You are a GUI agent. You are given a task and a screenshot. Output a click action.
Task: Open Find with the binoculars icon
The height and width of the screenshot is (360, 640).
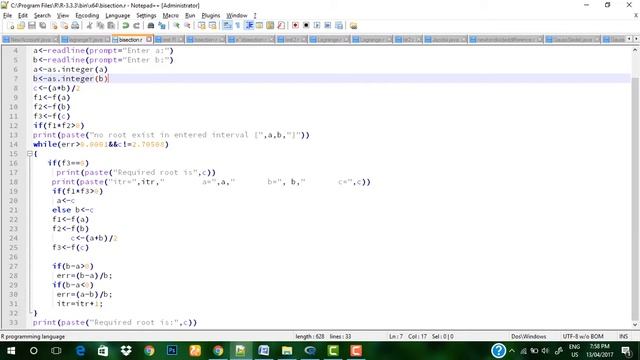[151, 26]
